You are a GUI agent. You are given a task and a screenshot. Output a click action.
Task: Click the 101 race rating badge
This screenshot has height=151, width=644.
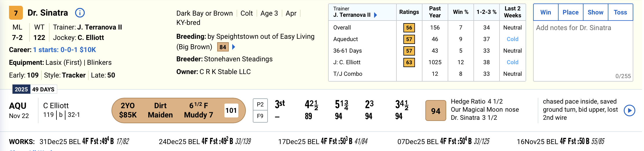click(x=231, y=111)
